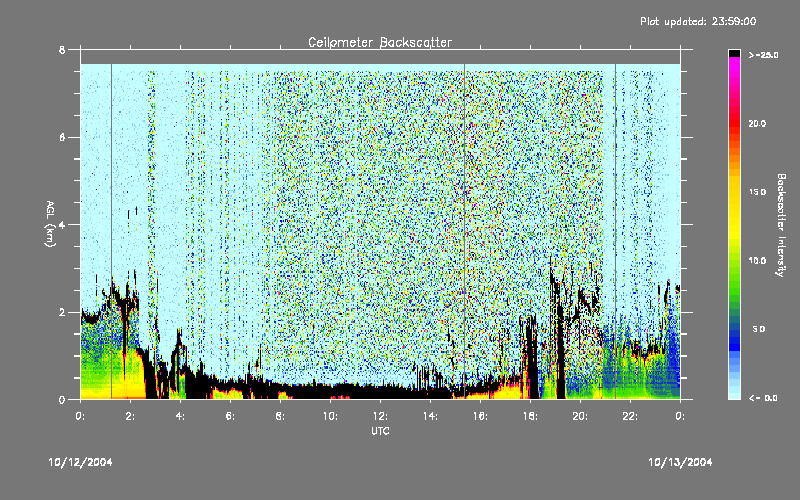
Task: Click the end date 10/13/2004 label
Action: click(680, 462)
